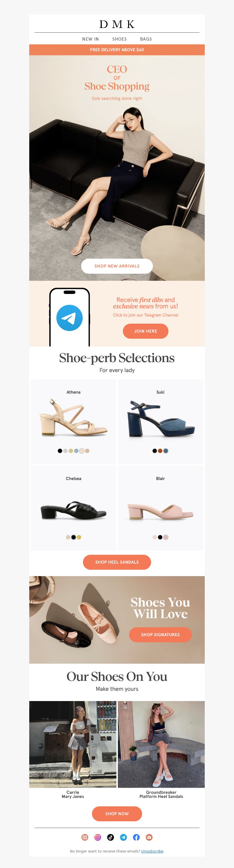Select the pink swatch under Blair
Screen dimensions: 234x868
click(166, 537)
